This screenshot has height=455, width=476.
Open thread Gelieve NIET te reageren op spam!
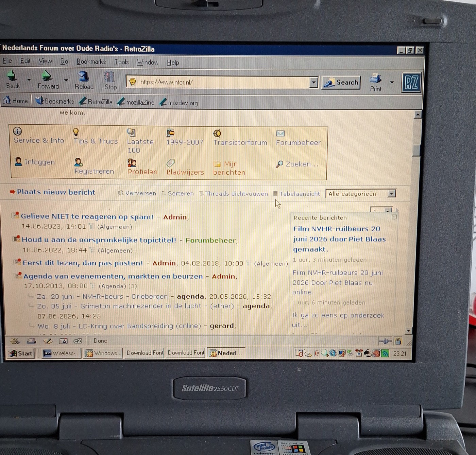pos(87,216)
